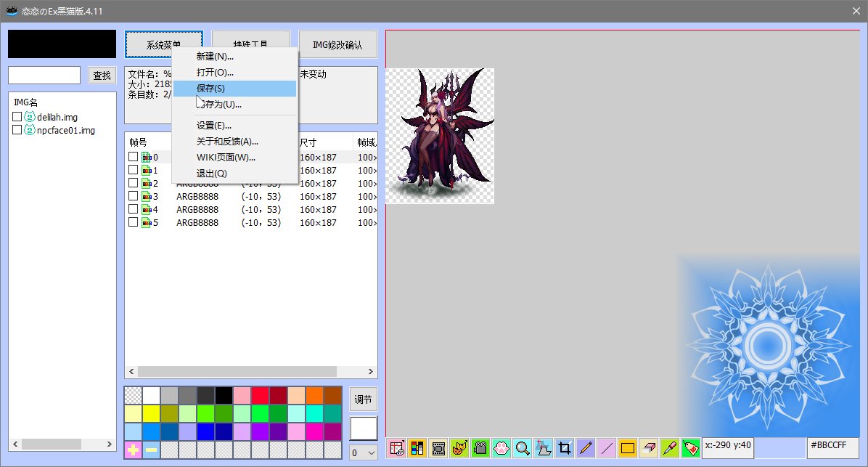Screen dimensions: 868x467
Task: Click the #BBCCFF color code field
Action: [832, 448]
